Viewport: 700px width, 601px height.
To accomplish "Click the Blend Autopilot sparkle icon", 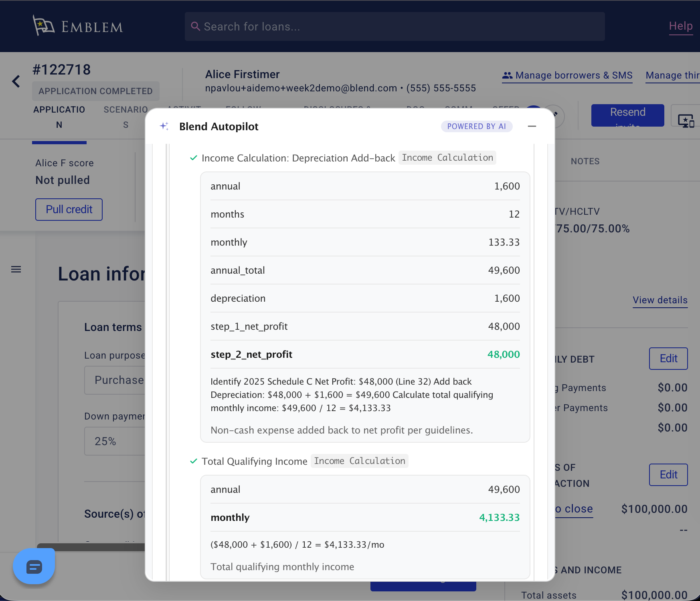I will [164, 126].
